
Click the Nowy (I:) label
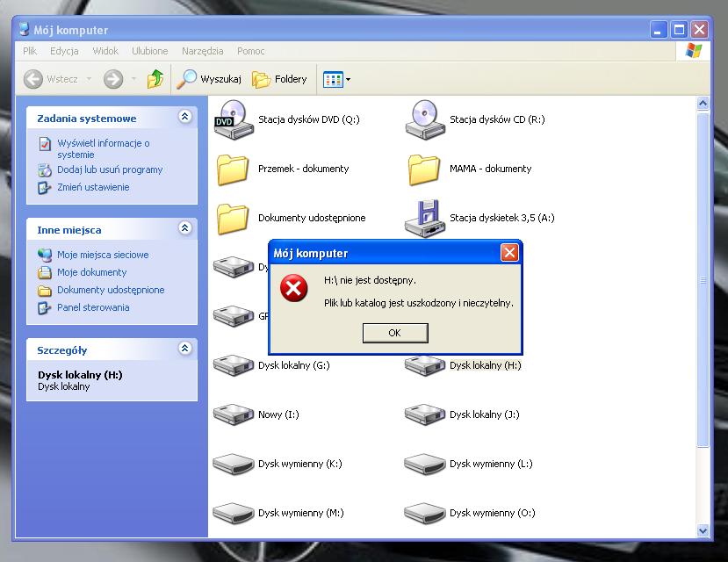coord(278,414)
